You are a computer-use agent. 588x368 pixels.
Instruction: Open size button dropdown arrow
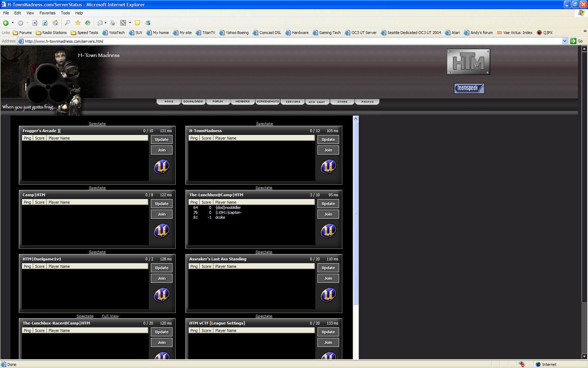click(x=130, y=23)
